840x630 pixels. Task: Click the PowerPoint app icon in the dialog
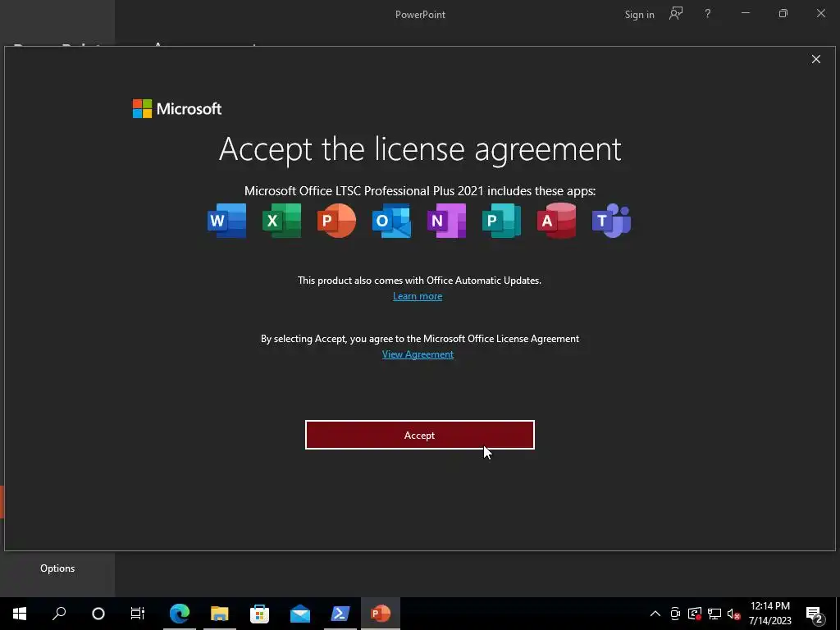(336, 220)
